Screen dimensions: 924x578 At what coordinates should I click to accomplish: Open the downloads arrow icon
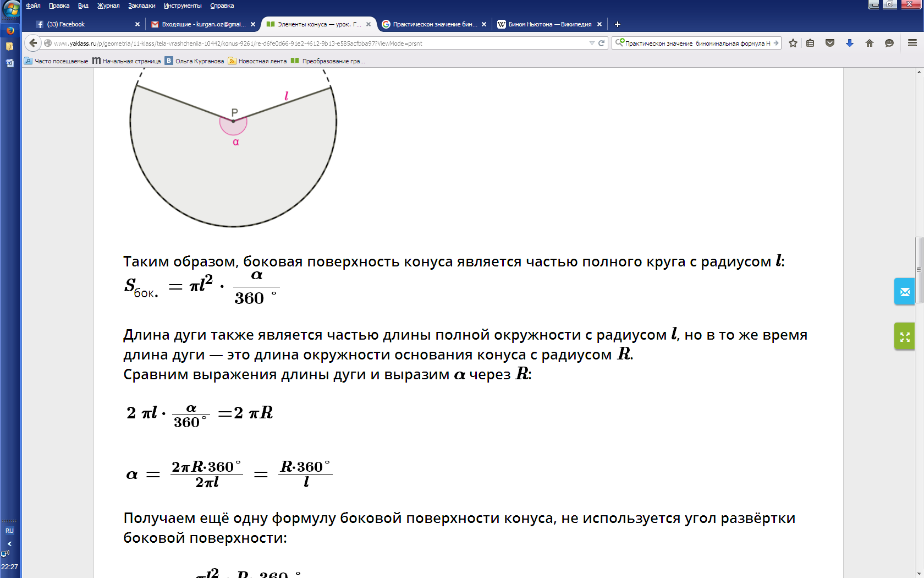point(849,43)
